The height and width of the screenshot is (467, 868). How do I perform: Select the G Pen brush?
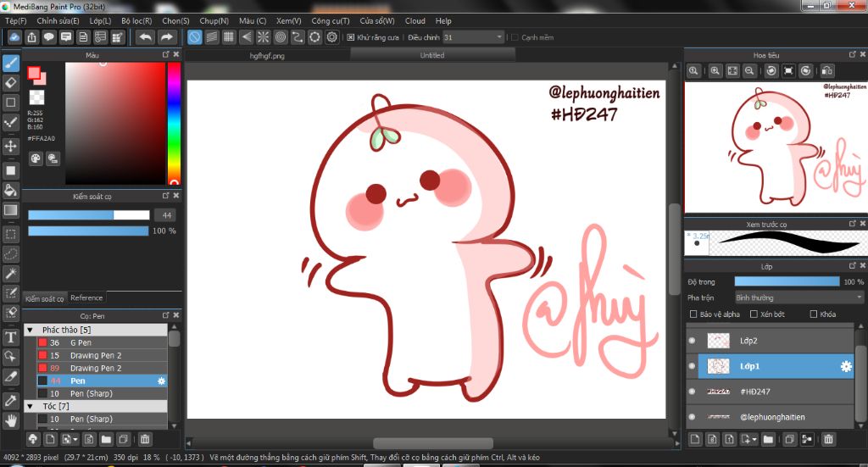(102, 342)
